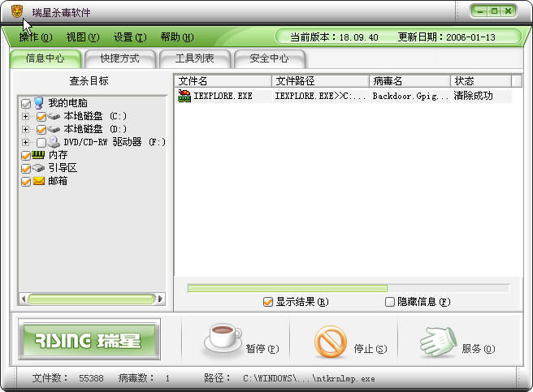Click the orange stop sign icon

click(x=331, y=342)
